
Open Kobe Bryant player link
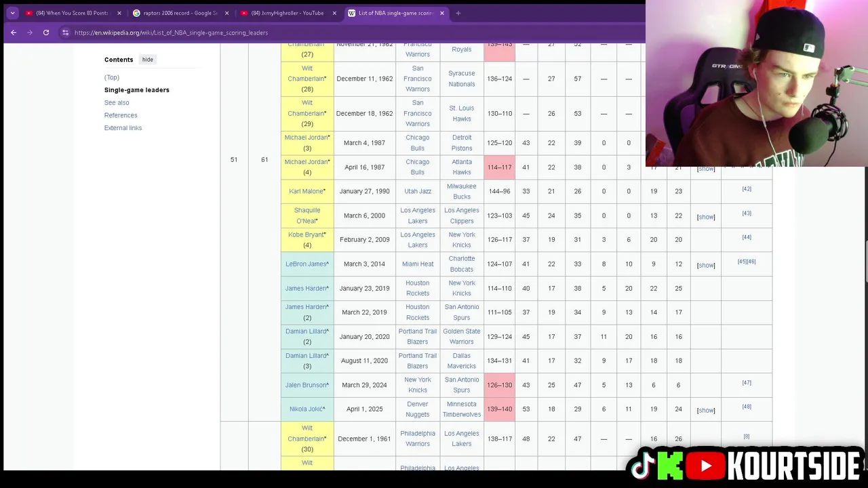pos(306,235)
